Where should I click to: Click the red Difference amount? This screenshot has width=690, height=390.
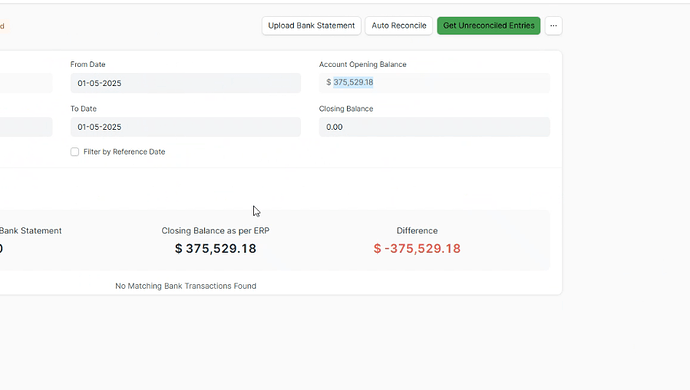tap(417, 248)
